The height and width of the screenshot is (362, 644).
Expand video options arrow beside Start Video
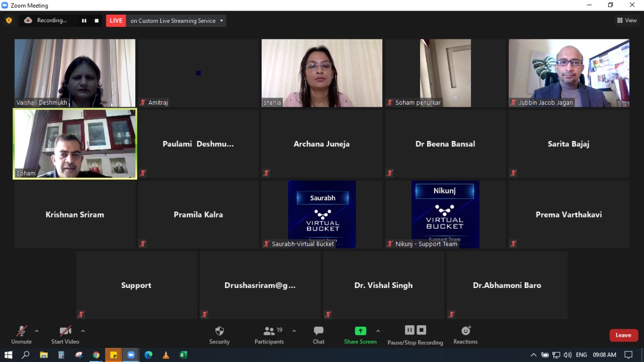[83, 331]
